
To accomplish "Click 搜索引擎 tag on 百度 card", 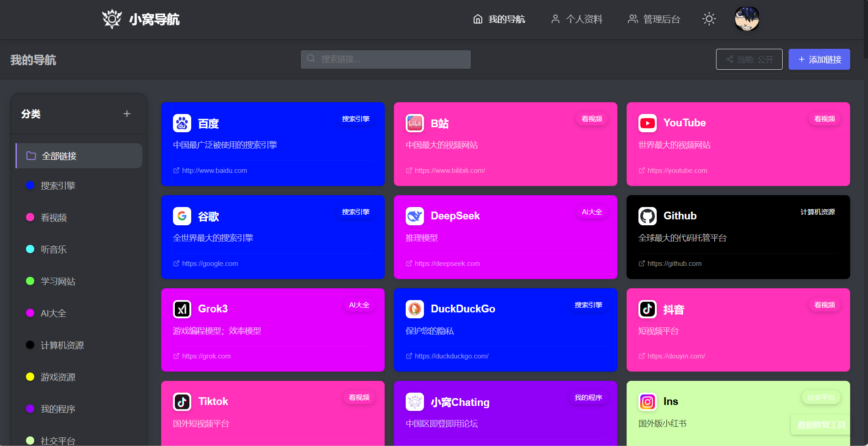I will [356, 119].
